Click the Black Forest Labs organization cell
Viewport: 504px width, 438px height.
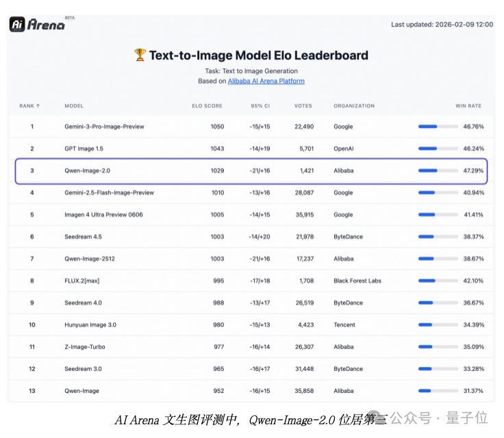point(357,281)
